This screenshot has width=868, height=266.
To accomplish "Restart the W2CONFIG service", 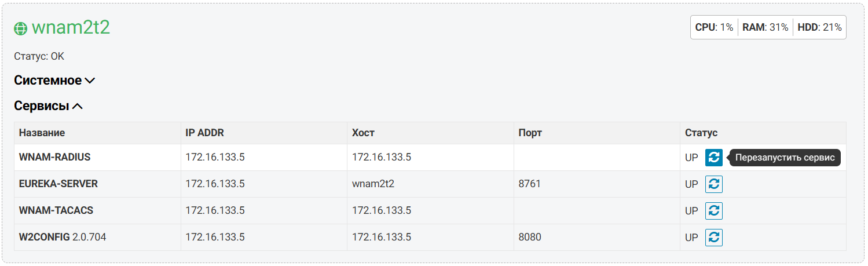I will tap(713, 237).
